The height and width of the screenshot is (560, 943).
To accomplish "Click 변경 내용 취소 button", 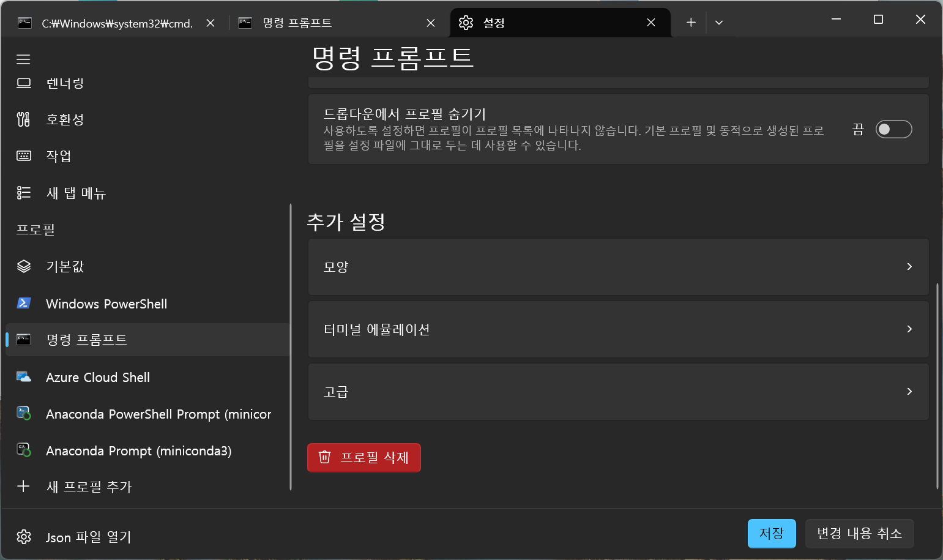I will point(860,533).
